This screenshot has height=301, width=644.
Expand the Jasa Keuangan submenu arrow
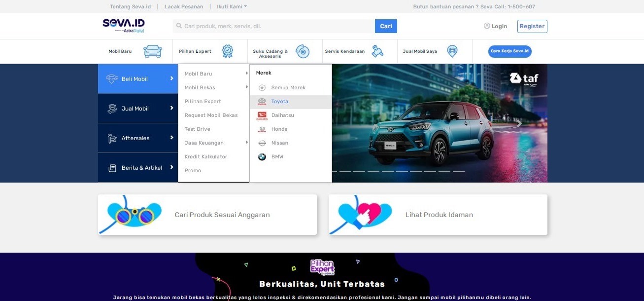[x=247, y=143]
